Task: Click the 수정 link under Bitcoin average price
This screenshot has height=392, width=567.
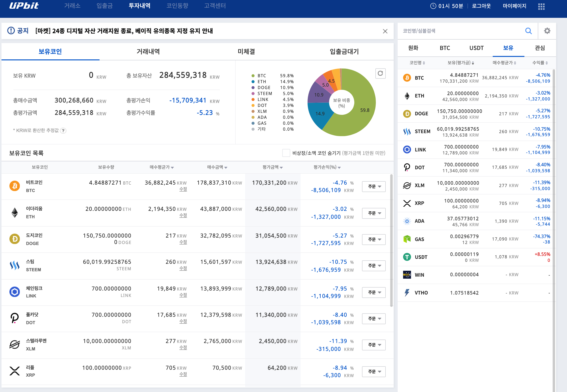Action: pyautogui.click(x=183, y=189)
